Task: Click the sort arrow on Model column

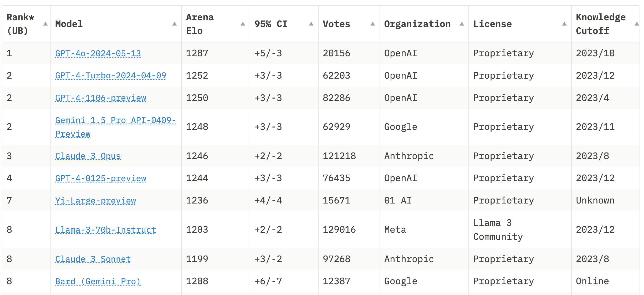Action: tap(174, 24)
